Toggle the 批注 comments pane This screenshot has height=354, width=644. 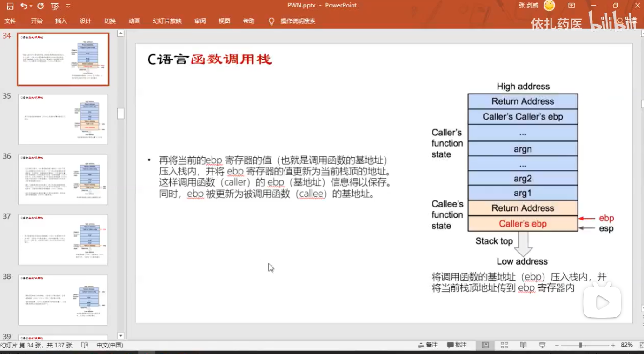click(x=457, y=345)
